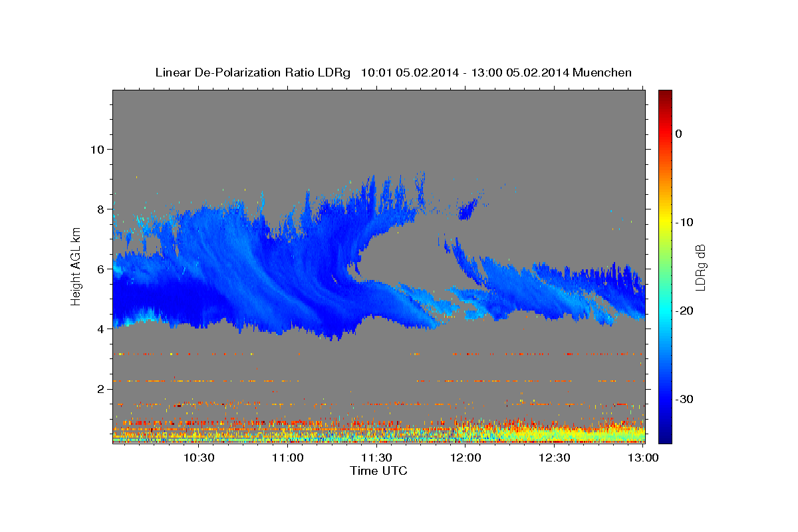
Task: Click the '12:00' time axis label
Action: pyautogui.click(x=465, y=458)
